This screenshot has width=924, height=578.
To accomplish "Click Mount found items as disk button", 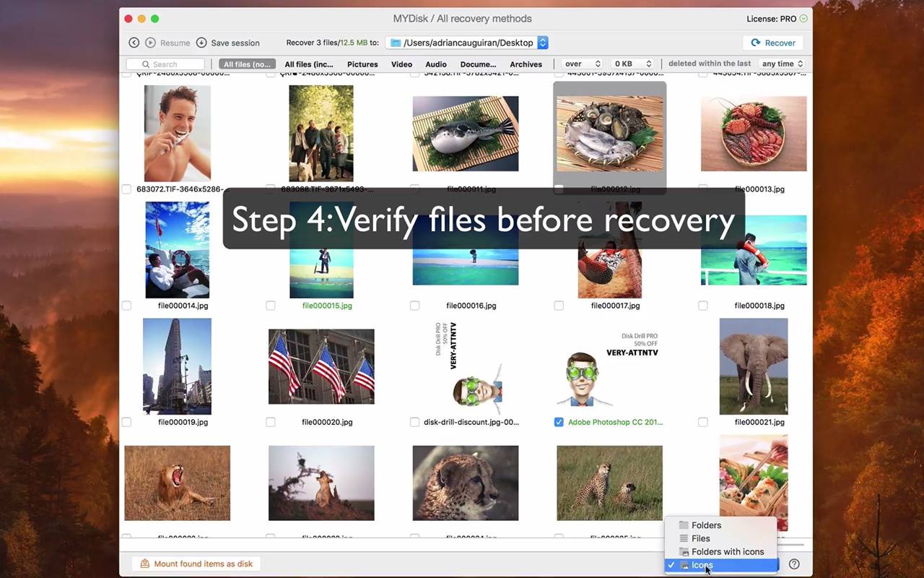I will (x=196, y=564).
